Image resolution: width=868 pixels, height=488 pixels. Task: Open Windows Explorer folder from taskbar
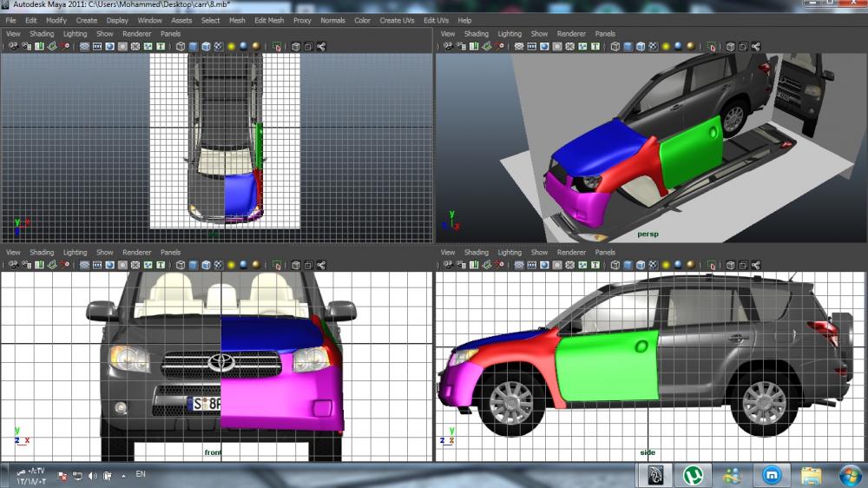pyautogui.click(x=811, y=475)
